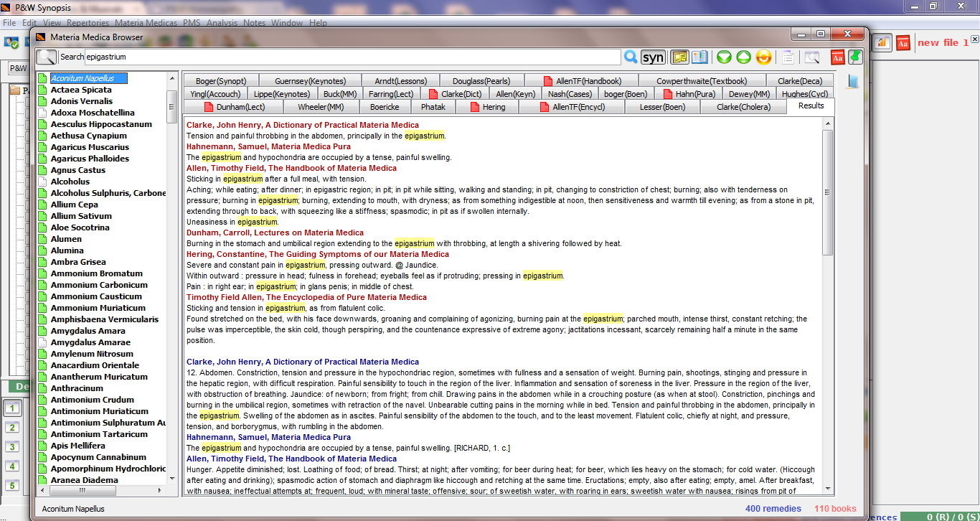Viewport: 980px width, 521px height.
Task: Click the orange circular refresh icon
Action: (763, 57)
